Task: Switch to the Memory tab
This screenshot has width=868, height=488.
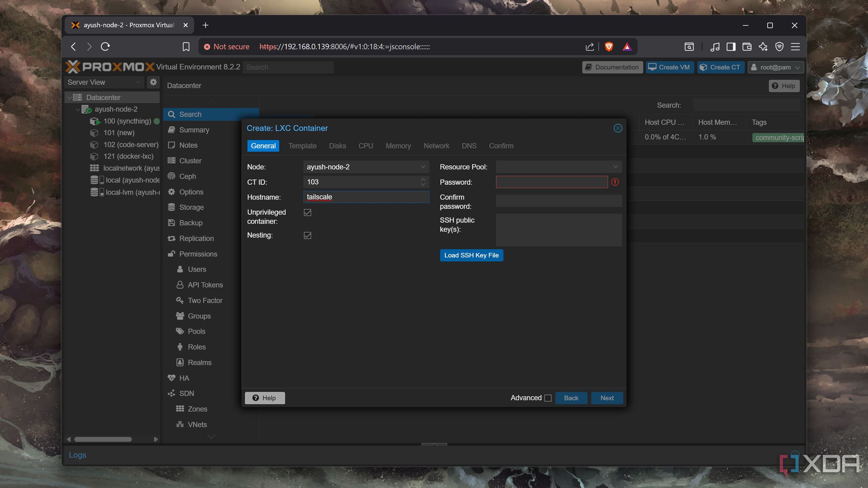Action: [398, 146]
